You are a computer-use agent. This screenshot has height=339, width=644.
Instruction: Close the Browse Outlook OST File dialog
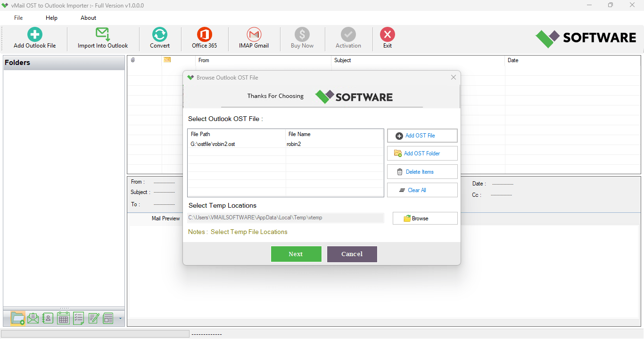tap(454, 77)
